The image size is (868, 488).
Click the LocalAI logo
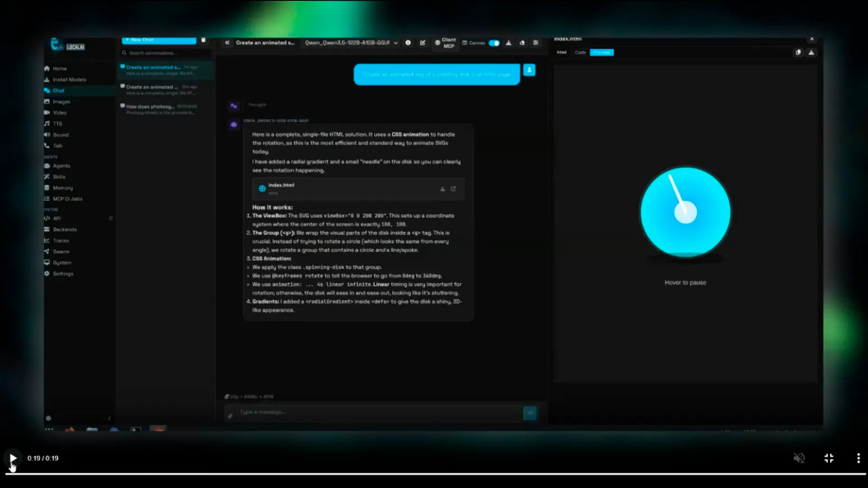pyautogui.click(x=68, y=44)
